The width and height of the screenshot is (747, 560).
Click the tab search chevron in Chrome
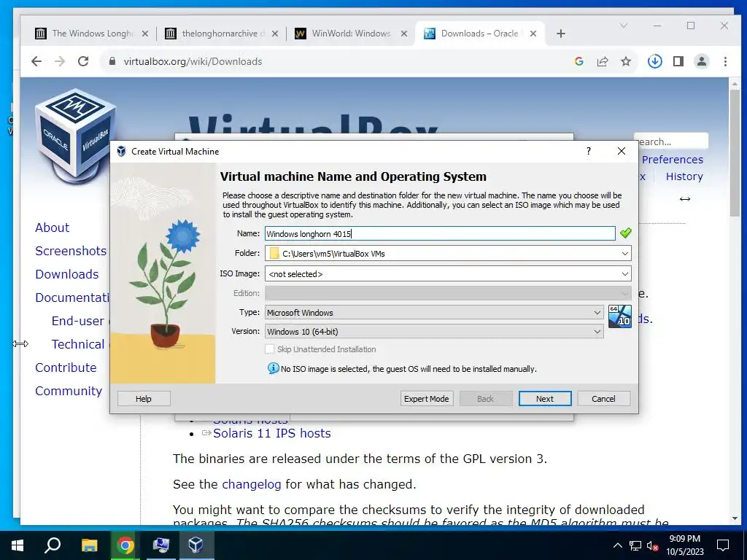(x=623, y=26)
